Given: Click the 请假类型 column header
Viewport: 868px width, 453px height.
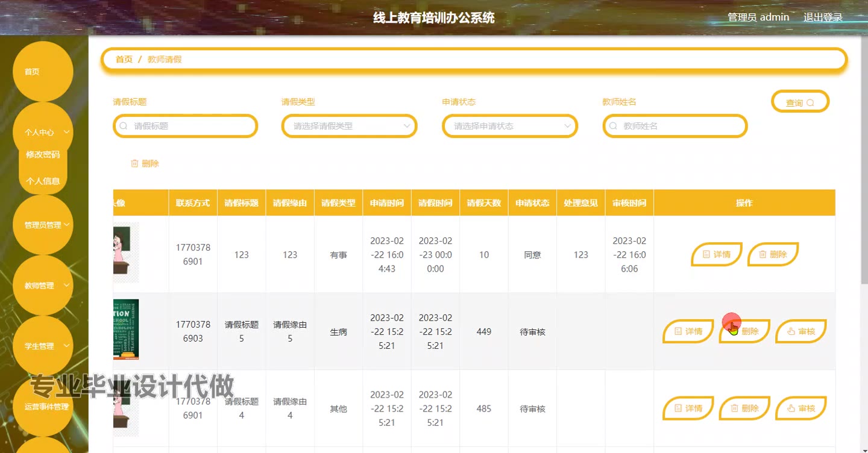Looking at the screenshot, I should click(338, 203).
